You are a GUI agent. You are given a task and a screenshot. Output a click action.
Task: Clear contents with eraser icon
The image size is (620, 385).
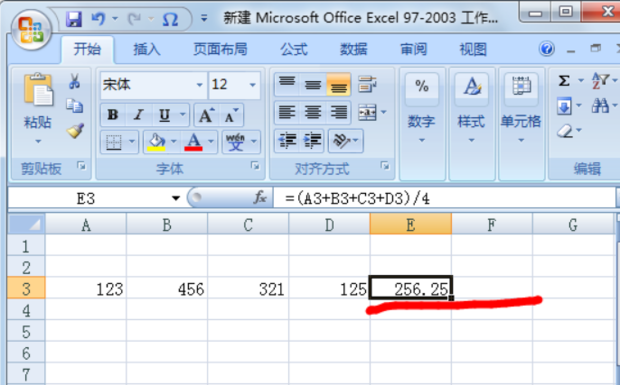pos(565,130)
